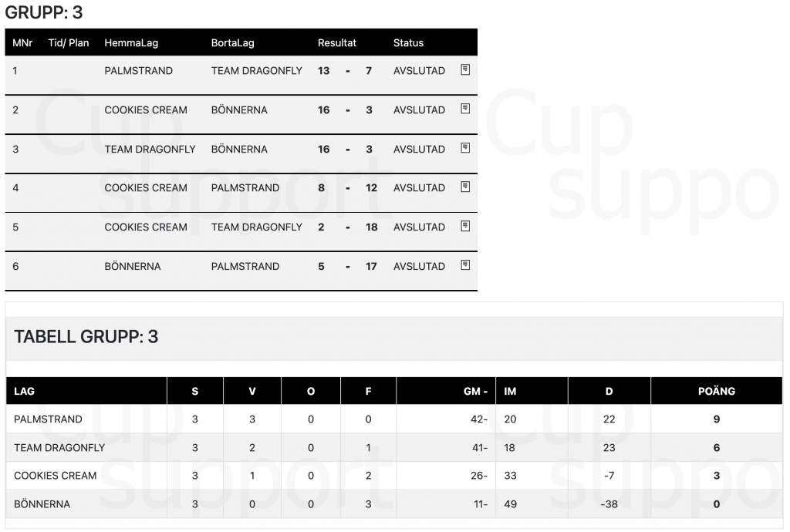Open match report icon for match 2
790x532 pixels.
pyautogui.click(x=465, y=109)
